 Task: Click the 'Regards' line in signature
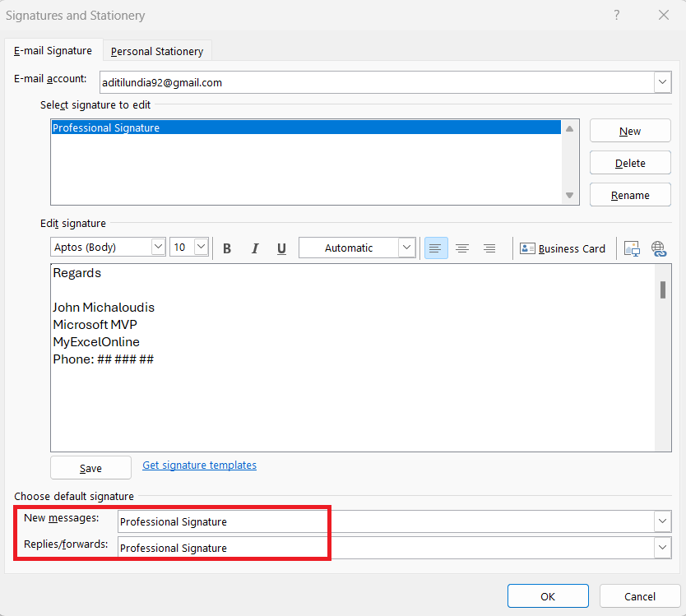coord(77,273)
